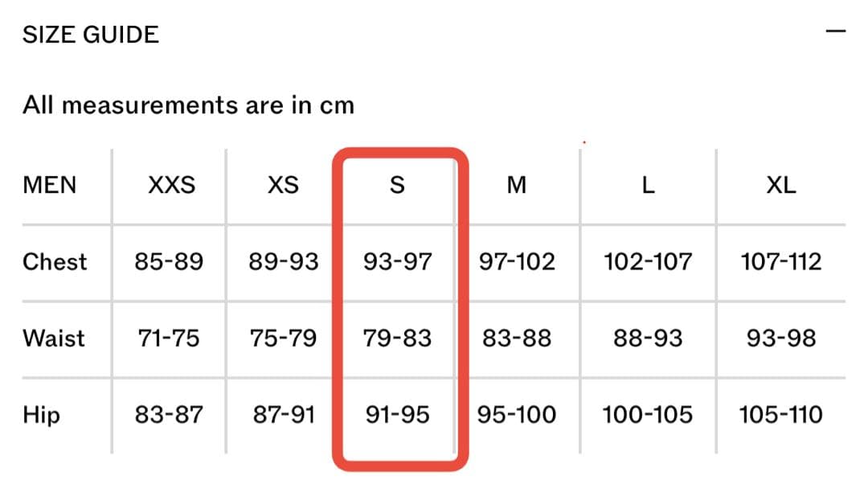This screenshot has width=868, height=497.
Task: Click the S chest value 93-97
Action: tap(397, 262)
